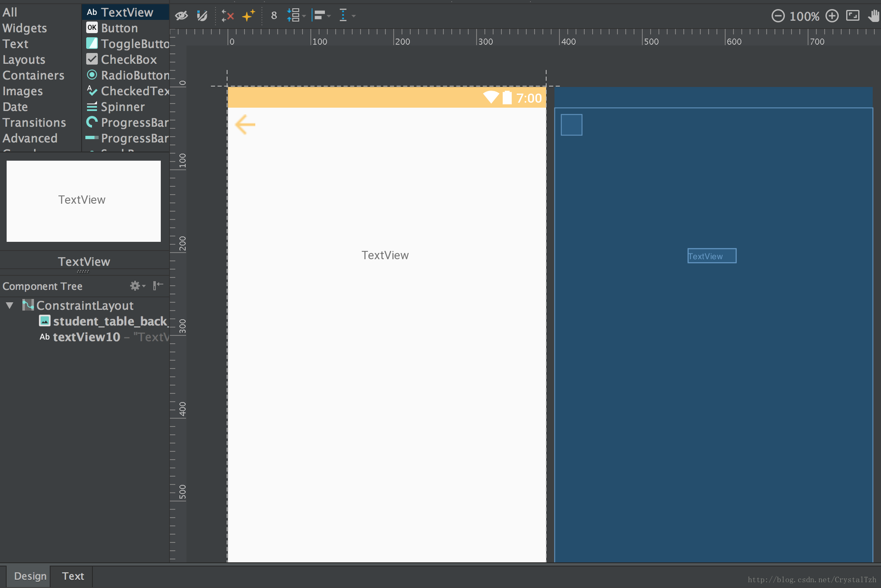
Task: Pick Spinner widget from palette
Action: 126,107
